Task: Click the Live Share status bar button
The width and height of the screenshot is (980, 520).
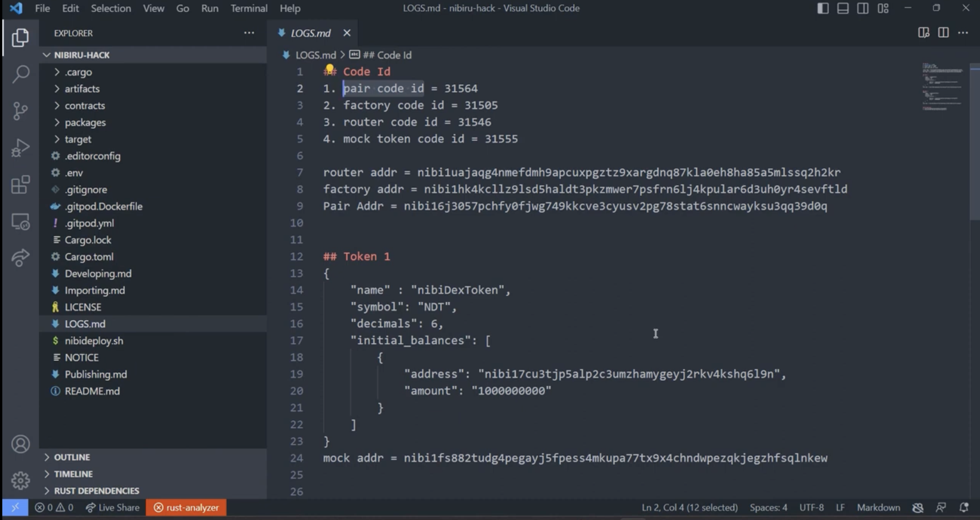Action: pyautogui.click(x=112, y=507)
